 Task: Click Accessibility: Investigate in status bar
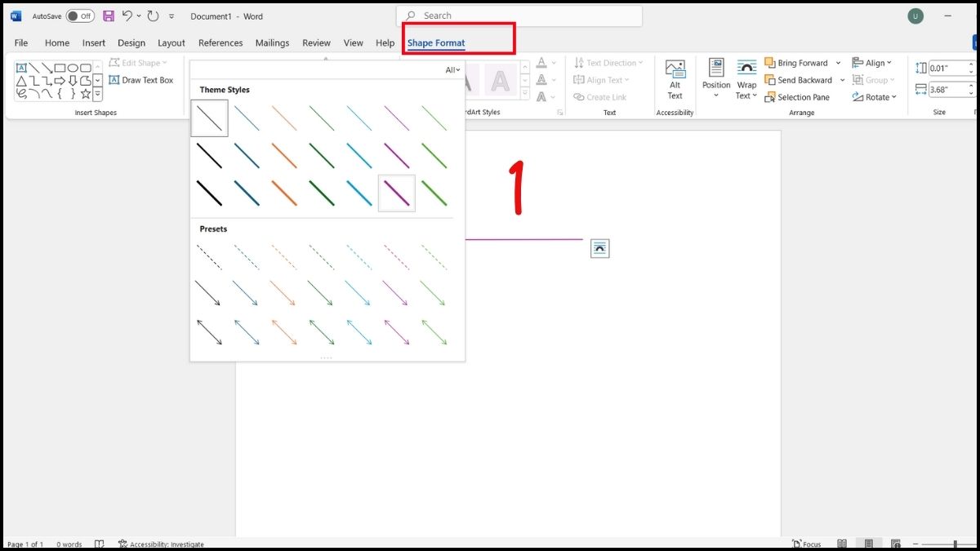click(161, 544)
